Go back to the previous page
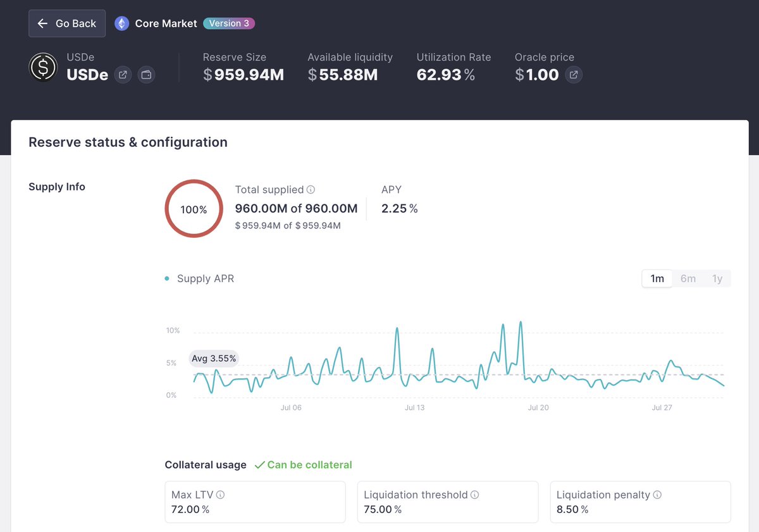 66,23
